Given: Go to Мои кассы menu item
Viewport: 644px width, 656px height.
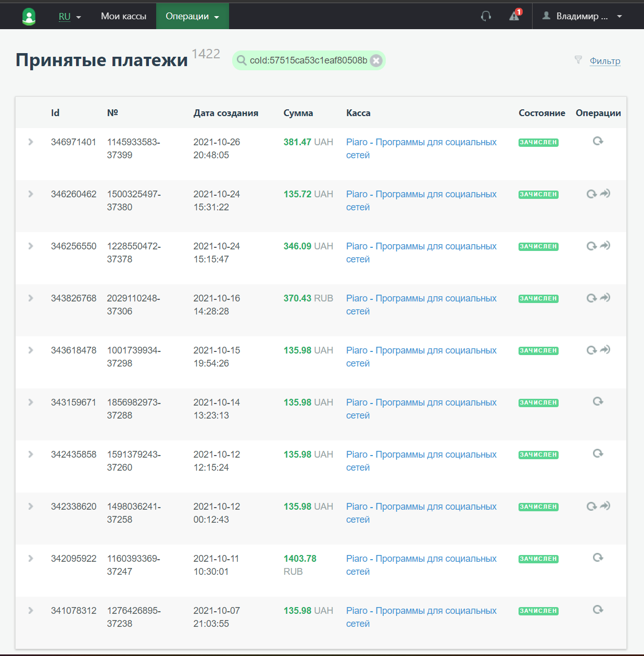Looking at the screenshot, I should pyautogui.click(x=123, y=17).
